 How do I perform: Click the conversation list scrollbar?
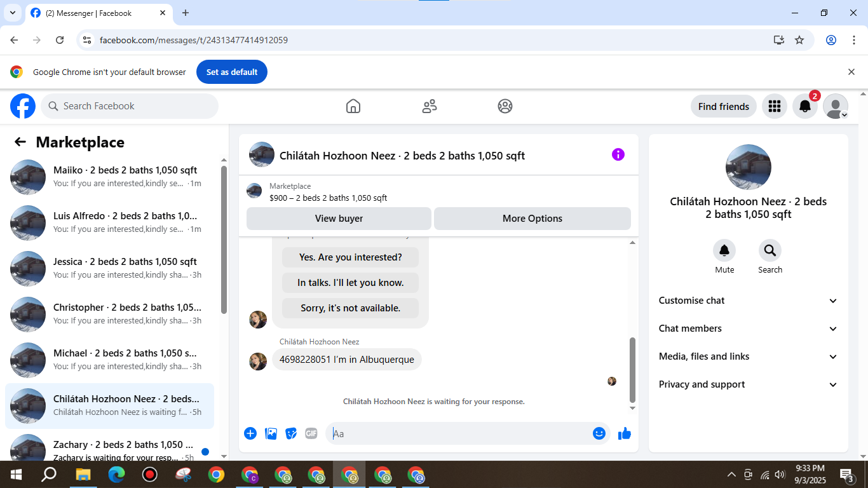click(x=224, y=240)
